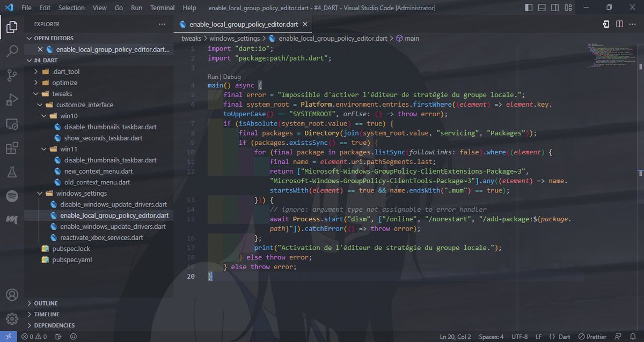Click the windows_settings breadcrumb
Image resolution: width=644 pixels, height=342 pixels.
(235, 39)
